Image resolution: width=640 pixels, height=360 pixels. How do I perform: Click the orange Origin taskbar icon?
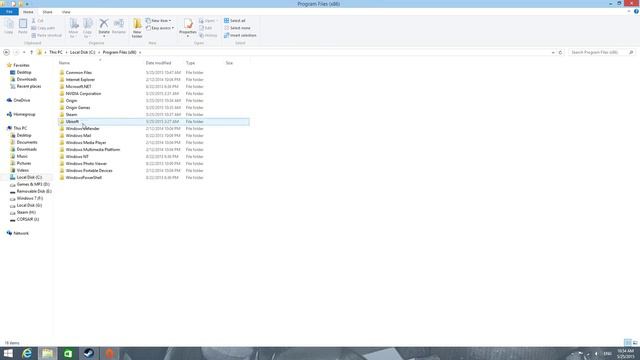109,353
